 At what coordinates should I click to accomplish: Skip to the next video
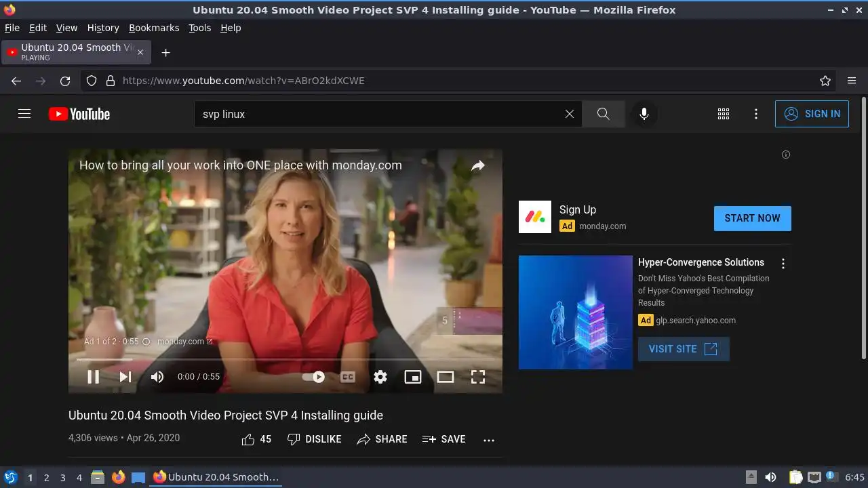tap(125, 377)
